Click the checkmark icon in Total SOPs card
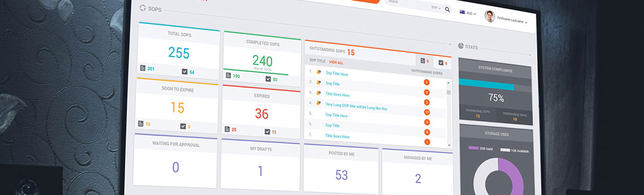 coord(184,71)
